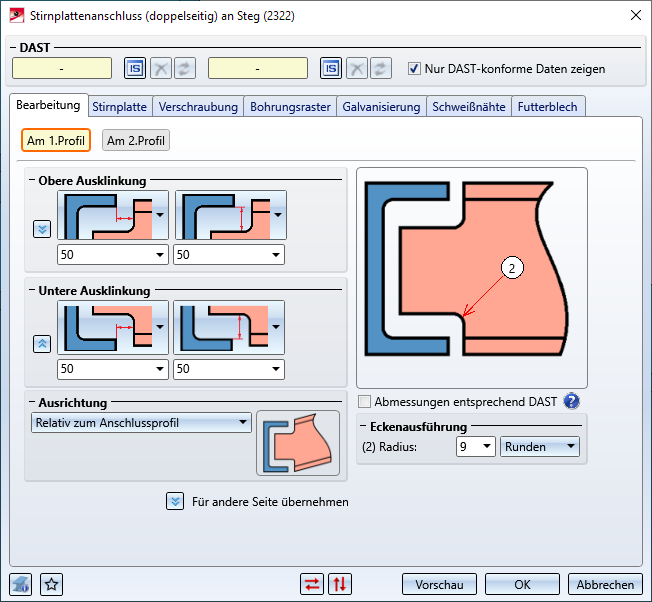Open second DAST catalog IS icon

click(331, 68)
